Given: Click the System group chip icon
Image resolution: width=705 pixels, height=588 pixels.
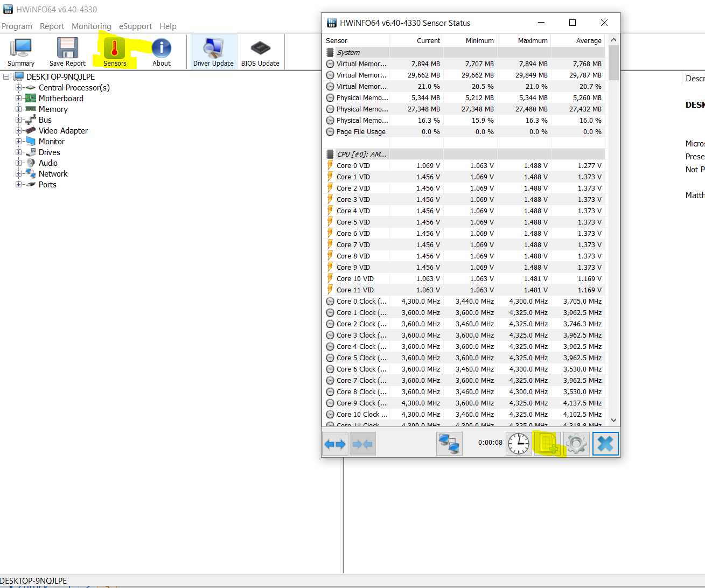Looking at the screenshot, I should point(330,52).
